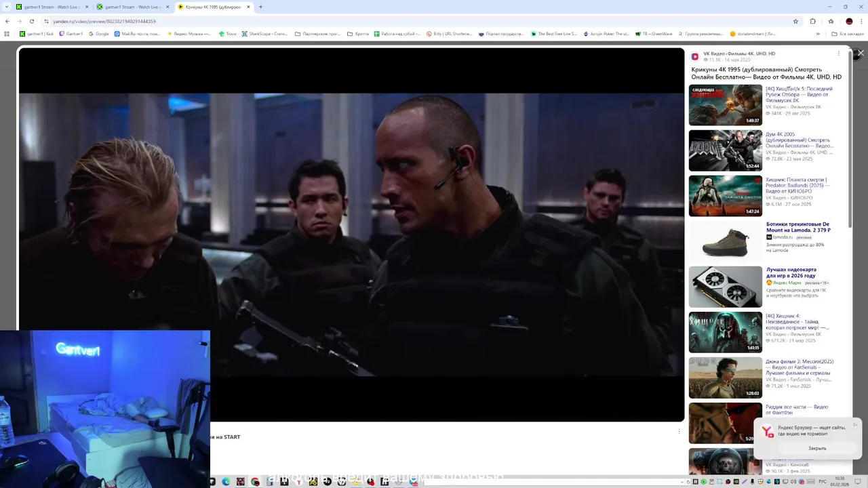Open the gantver1 | Kick bookmark
868x488 pixels.
pyautogui.click(x=37, y=33)
